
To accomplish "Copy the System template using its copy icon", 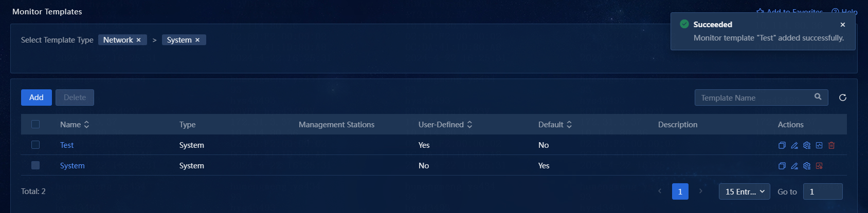I will [782, 166].
